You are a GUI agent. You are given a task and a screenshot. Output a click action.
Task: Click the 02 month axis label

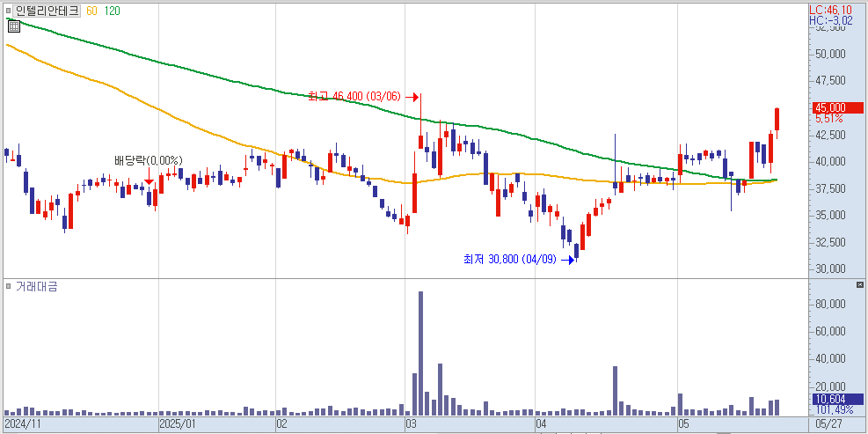click(x=281, y=424)
